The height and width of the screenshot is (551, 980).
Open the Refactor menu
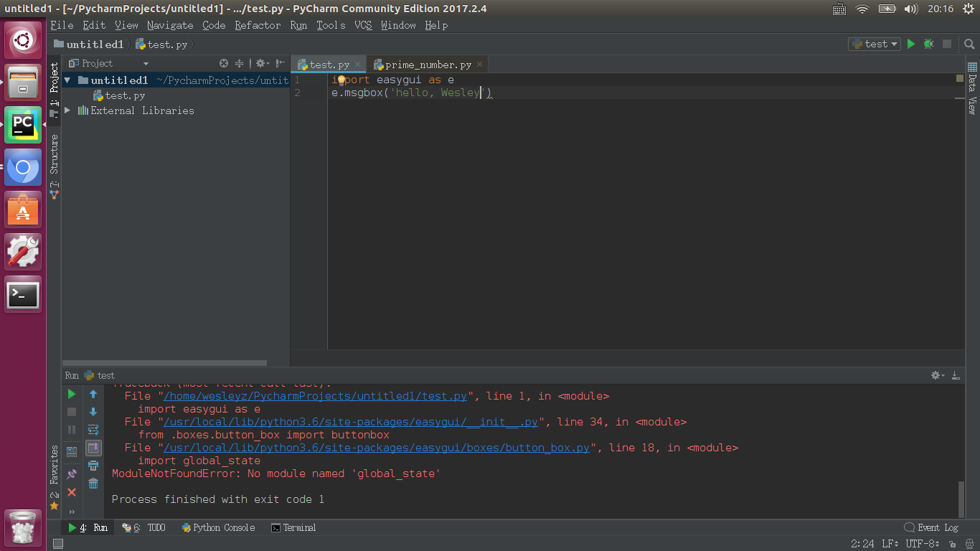click(x=258, y=25)
